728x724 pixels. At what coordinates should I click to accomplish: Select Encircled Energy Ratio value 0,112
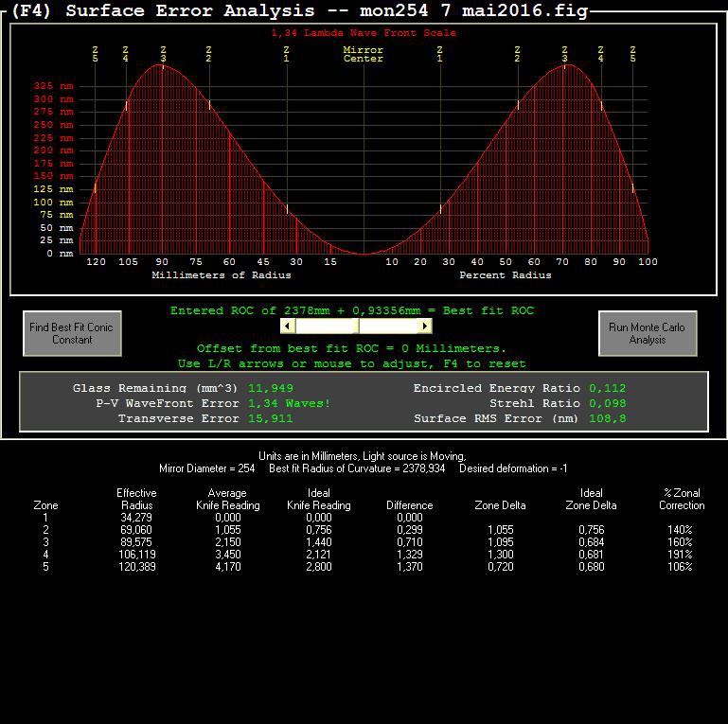(607, 388)
